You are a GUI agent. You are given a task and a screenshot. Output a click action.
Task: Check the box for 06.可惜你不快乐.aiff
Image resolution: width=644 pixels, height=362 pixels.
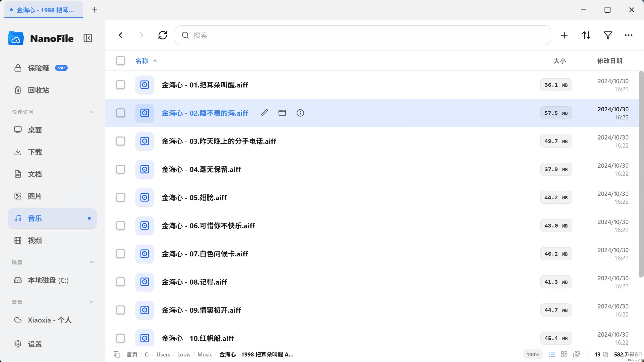pyautogui.click(x=120, y=225)
